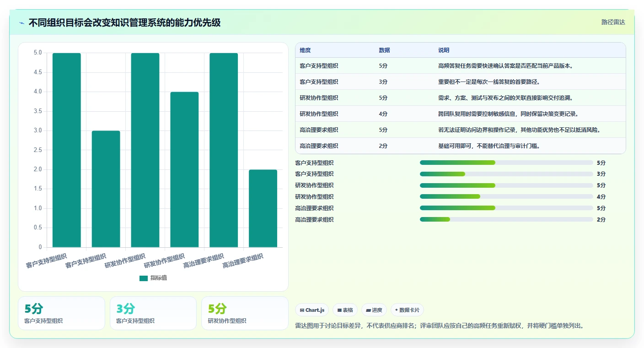Viewport: 644px width, 348px height.
Task: Click the lightning icon beside the page title
Action: [x=21, y=23]
